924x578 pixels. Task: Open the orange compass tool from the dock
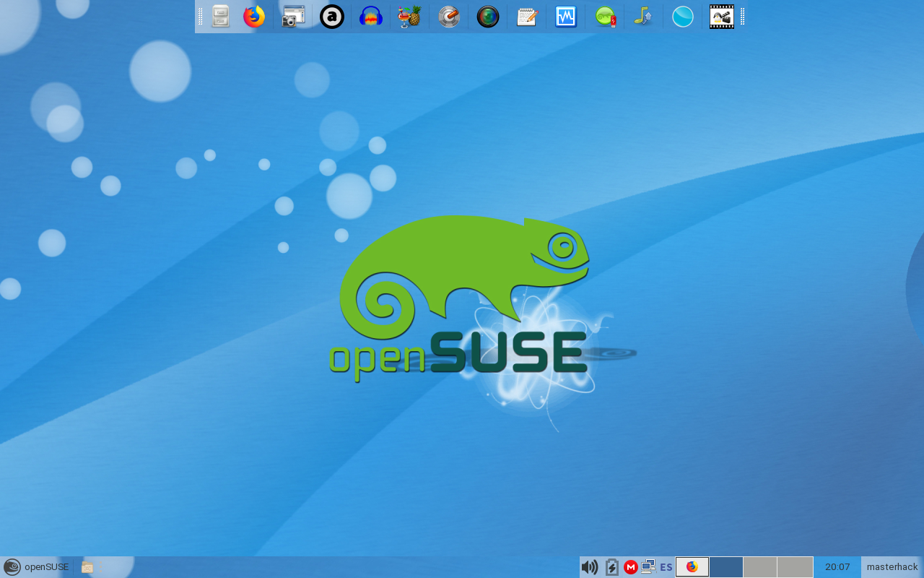click(x=448, y=16)
